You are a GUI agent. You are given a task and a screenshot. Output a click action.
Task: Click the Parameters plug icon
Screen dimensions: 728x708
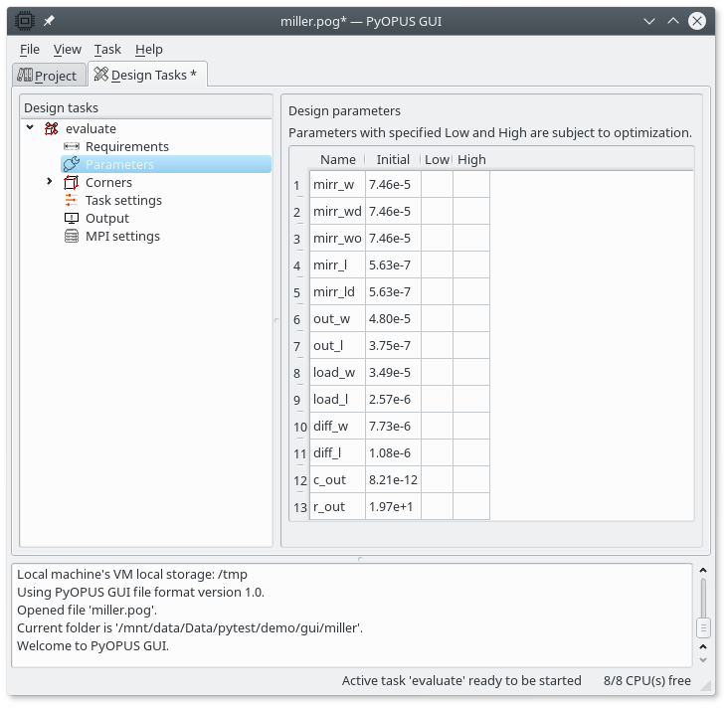click(71, 164)
